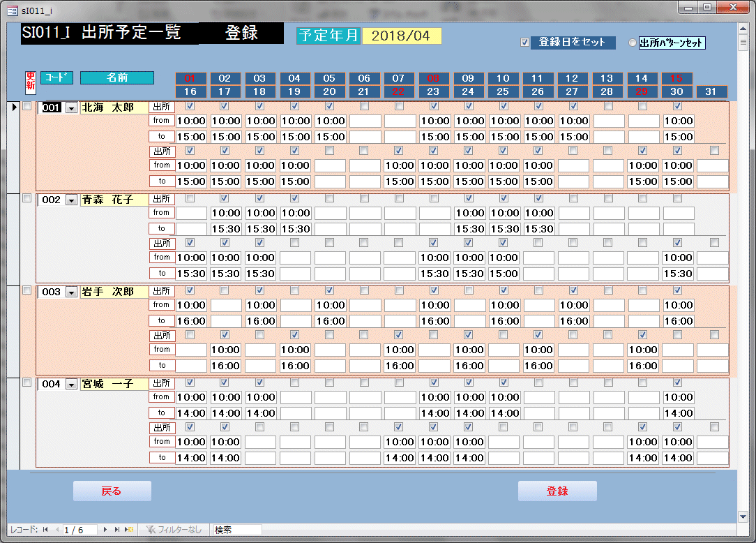The width and height of the screenshot is (756, 543).
Task: Go to first record in navigation bar
Action: point(45,530)
